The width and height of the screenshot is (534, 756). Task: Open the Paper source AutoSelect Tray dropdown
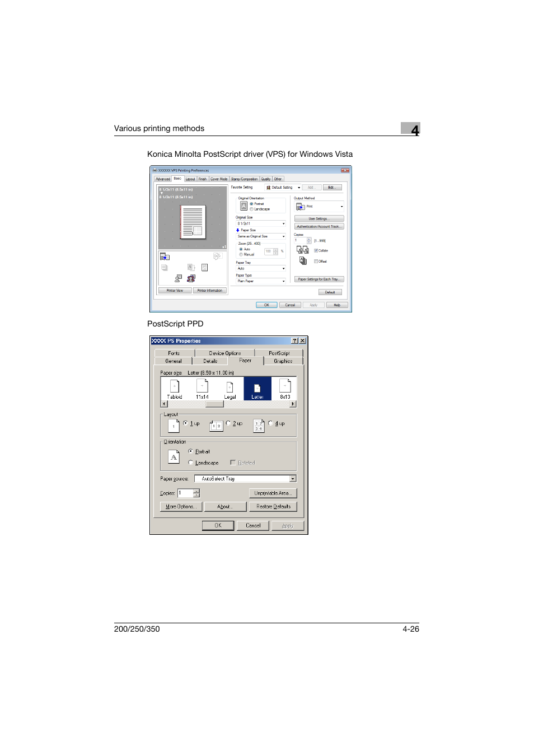tap(245, 479)
